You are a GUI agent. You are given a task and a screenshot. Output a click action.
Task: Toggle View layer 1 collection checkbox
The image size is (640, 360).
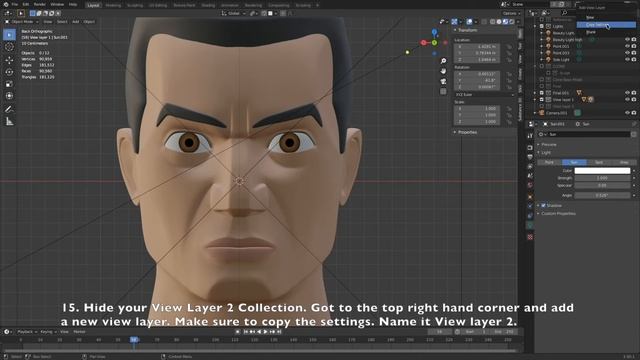542,99
